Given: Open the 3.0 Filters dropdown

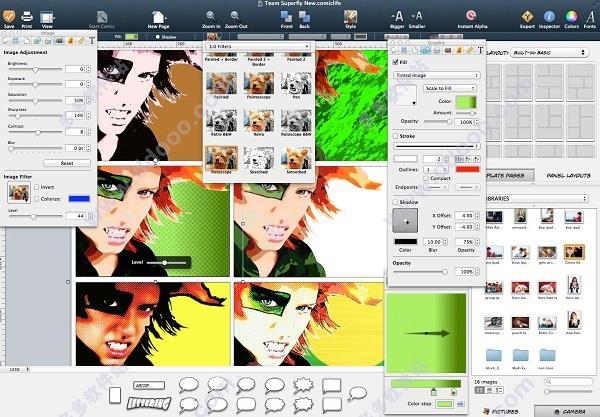Looking at the screenshot, I should (x=258, y=46).
